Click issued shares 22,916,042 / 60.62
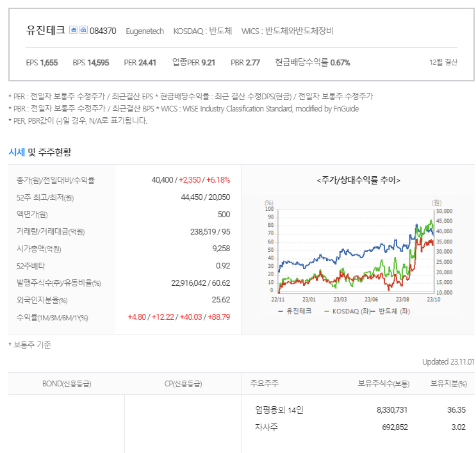This screenshot has width=476, height=453. coord(201,283)
